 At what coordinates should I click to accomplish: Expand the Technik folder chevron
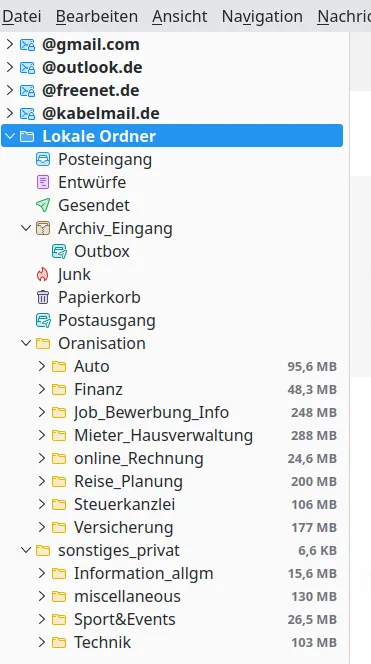coord(42,642)
